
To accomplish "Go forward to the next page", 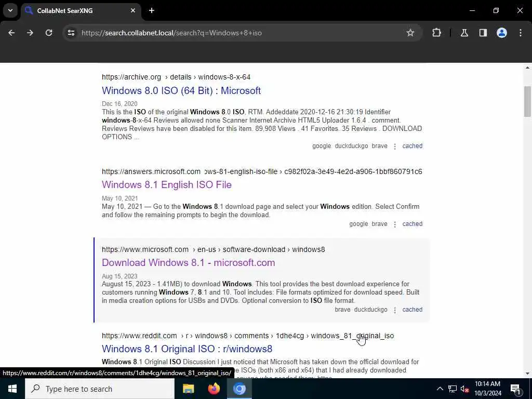I will 30,33.
